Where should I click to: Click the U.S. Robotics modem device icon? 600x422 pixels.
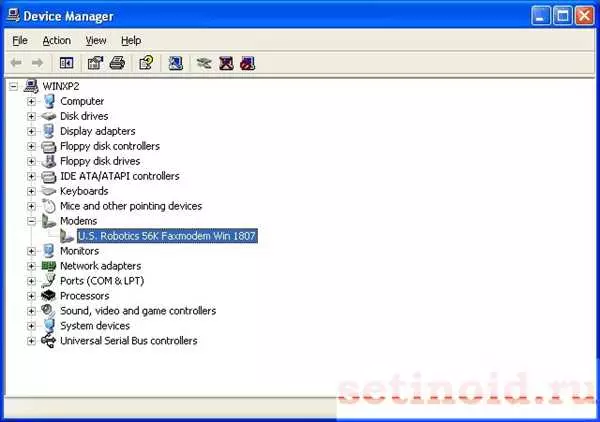click(x=67, y=236)
